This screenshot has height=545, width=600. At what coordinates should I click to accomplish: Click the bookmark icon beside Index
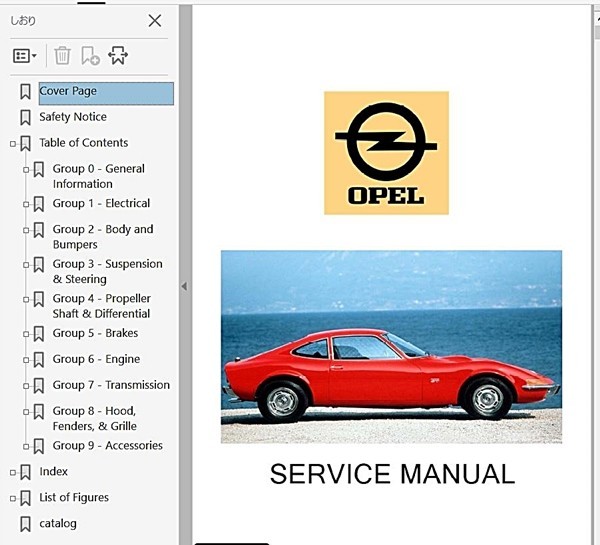click(x=25, y=472)
